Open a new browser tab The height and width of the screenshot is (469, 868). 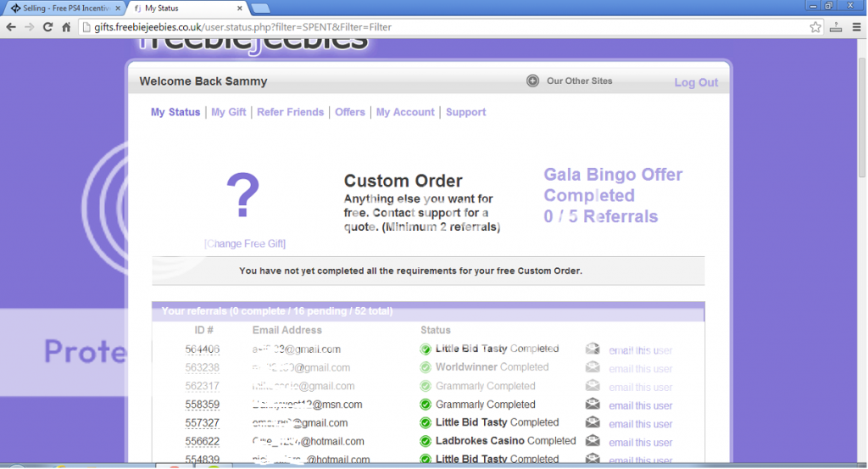pos(260,8)
